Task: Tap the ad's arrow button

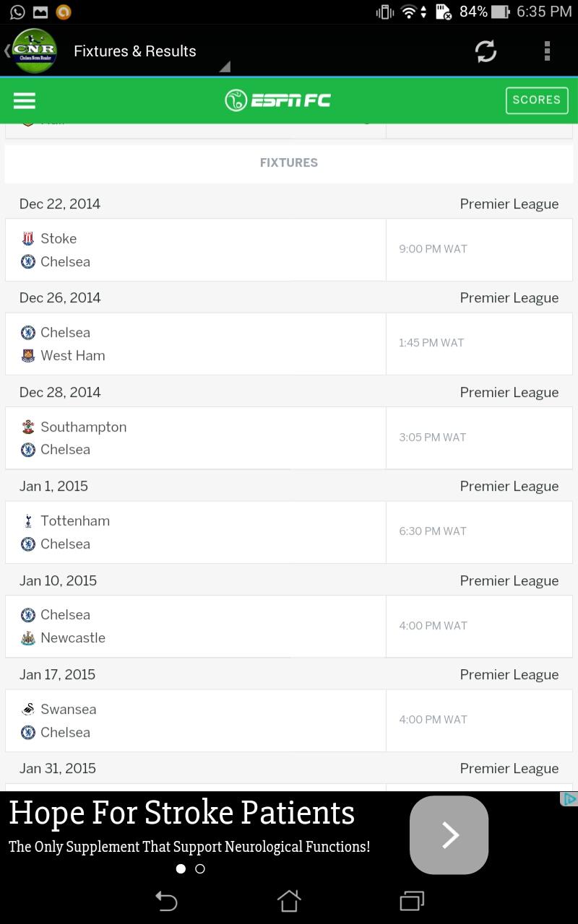Action: pos(449,835)
